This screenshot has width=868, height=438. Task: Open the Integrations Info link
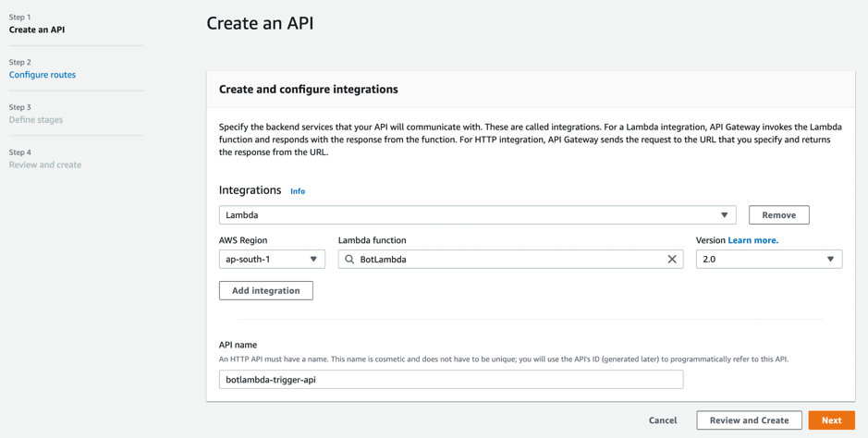point(298,191)
